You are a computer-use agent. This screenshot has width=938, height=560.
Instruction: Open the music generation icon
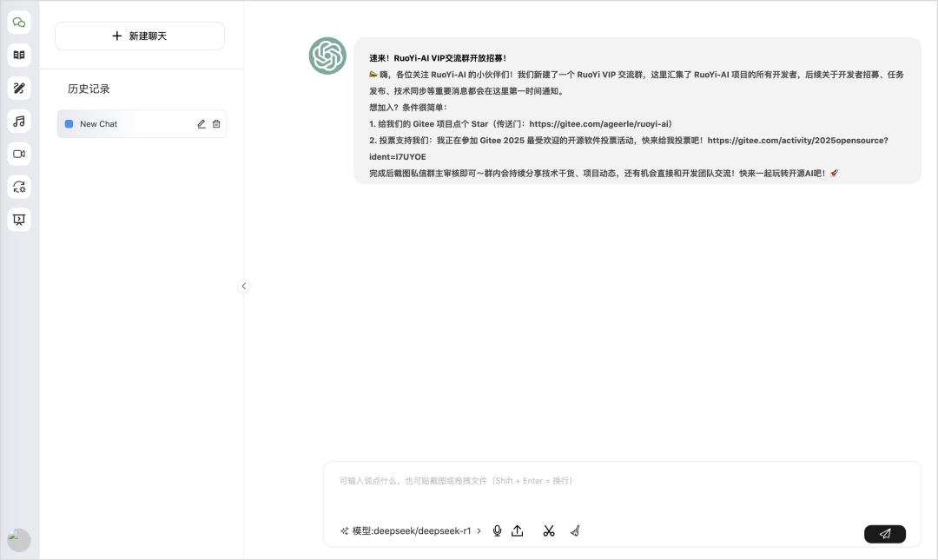[19, 122]
